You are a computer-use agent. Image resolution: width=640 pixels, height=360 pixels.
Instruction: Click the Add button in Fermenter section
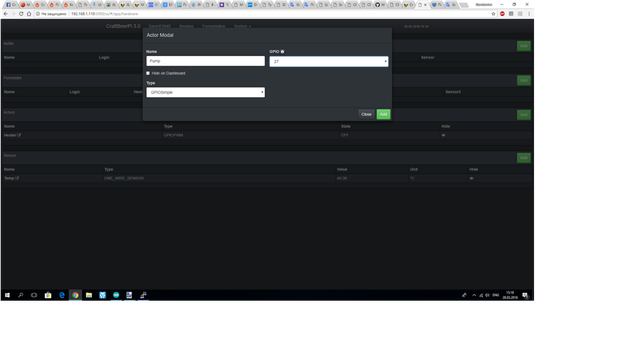coord(524,80)
